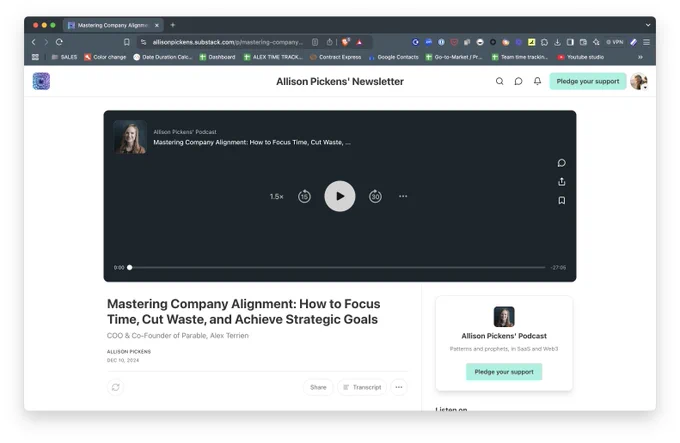Open the Brave wallet icon in the toolbar
Screen dimensions: 680x443
583,42
